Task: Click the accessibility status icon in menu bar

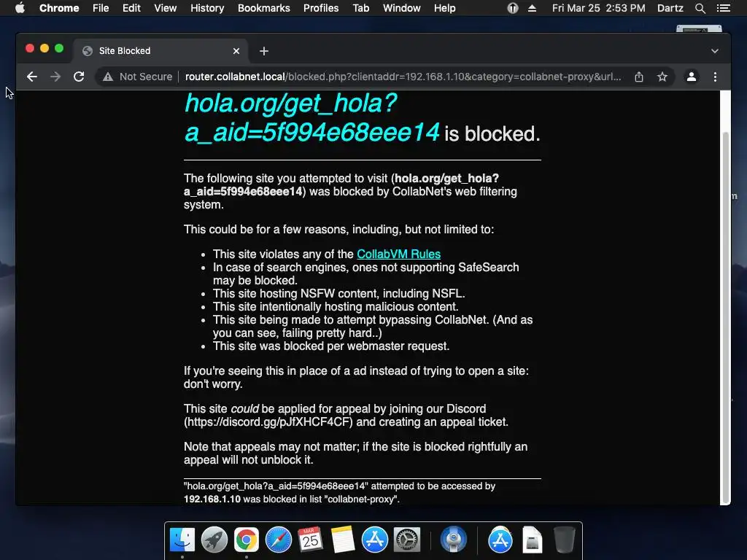Action: [513, 8]
